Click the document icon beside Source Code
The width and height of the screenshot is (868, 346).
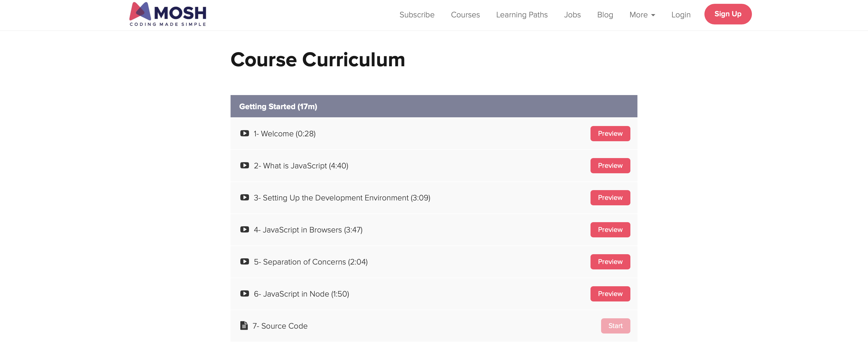[244, 326]
